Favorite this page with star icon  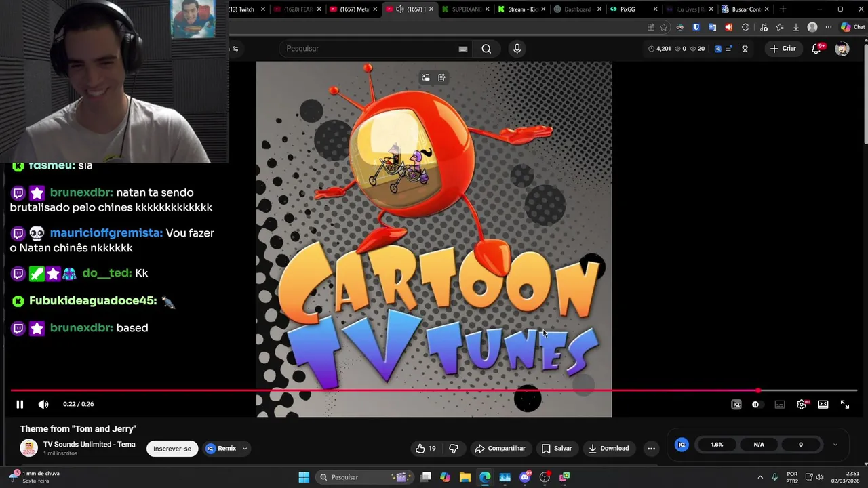tap(664, 28)
